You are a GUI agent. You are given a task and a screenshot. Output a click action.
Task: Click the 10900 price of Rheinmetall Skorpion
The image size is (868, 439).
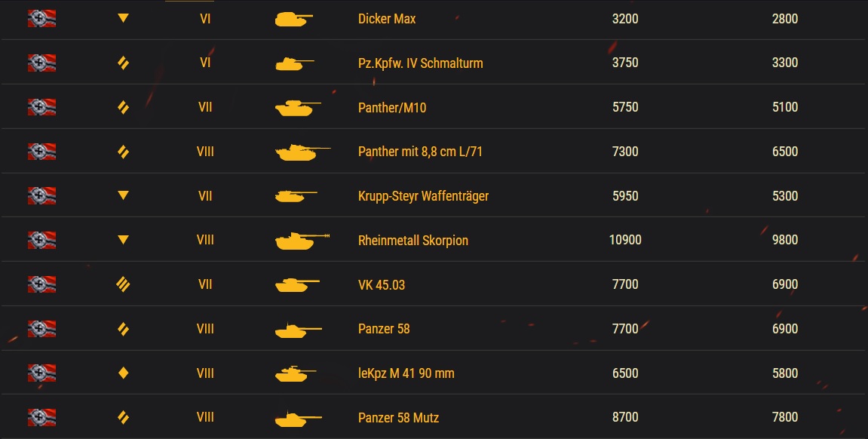click(625, 241)
